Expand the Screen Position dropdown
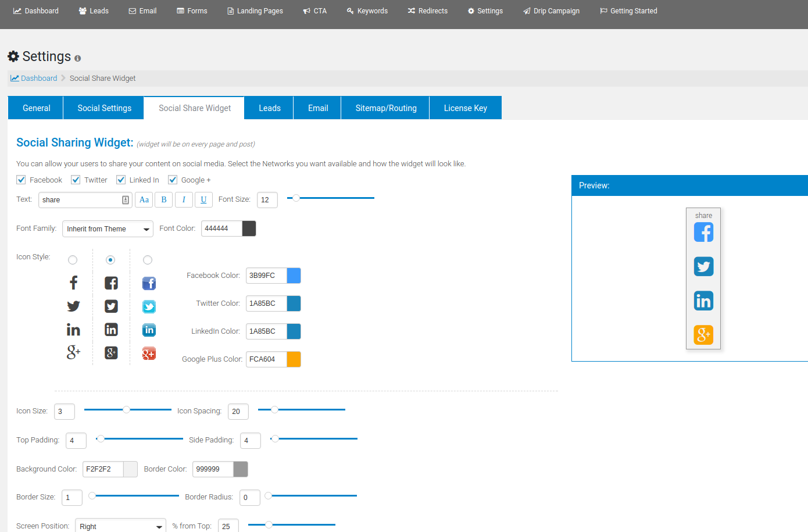 click(120, 526)
